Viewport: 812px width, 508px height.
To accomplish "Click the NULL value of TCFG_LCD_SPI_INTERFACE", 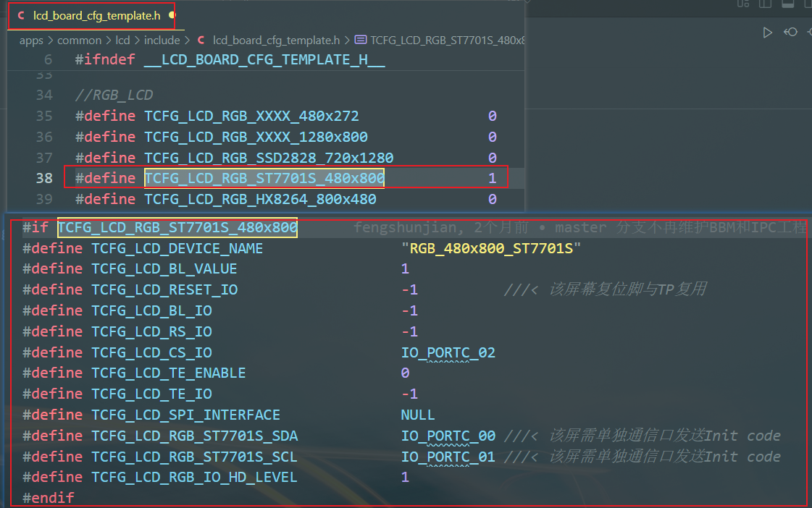I will [x=418, y=415].
